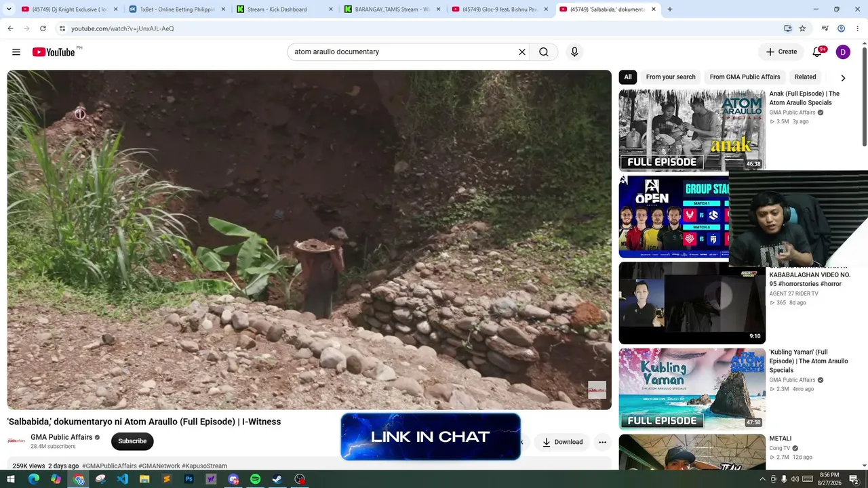
Task: Open Sublime Text from the taskbar
Action: pyautogui.click(x=167, y=479)
